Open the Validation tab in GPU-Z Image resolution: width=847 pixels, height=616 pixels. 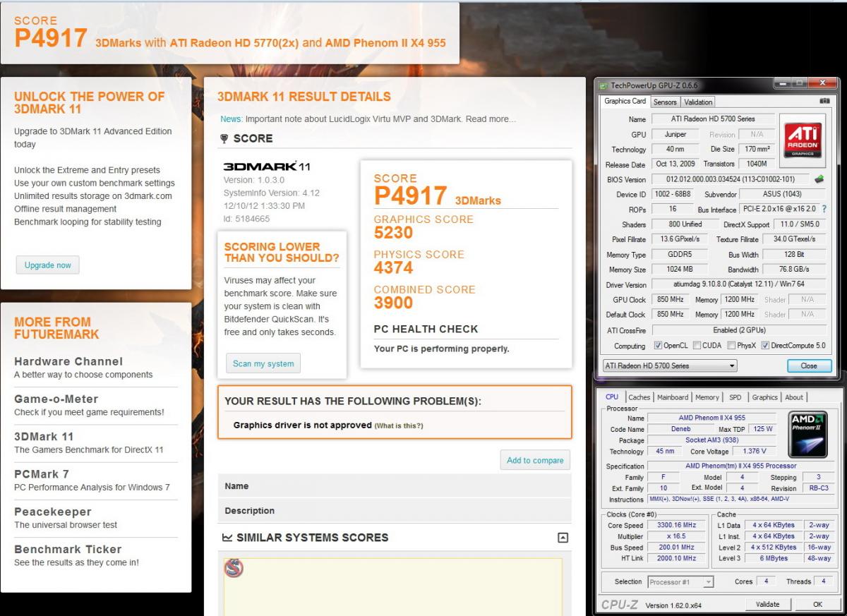pos(697,102)
